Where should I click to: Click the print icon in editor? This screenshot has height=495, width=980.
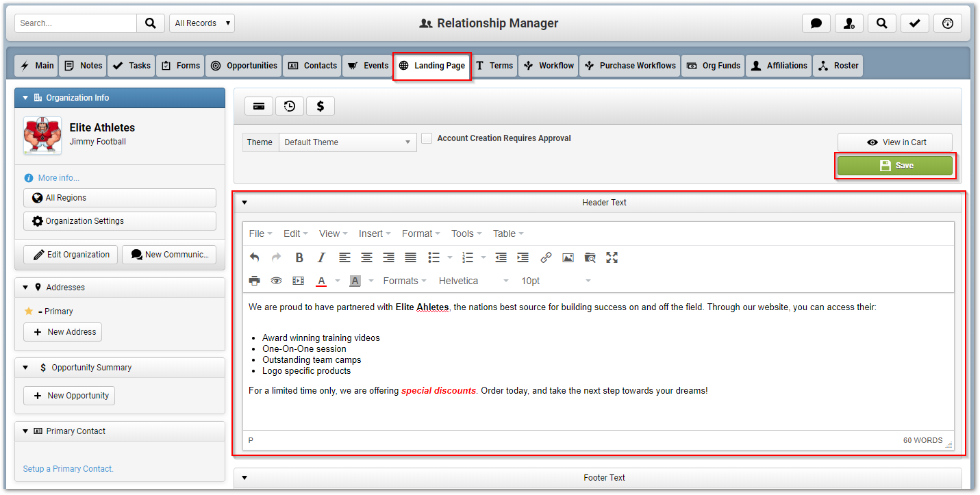click(x=255, y=281)
